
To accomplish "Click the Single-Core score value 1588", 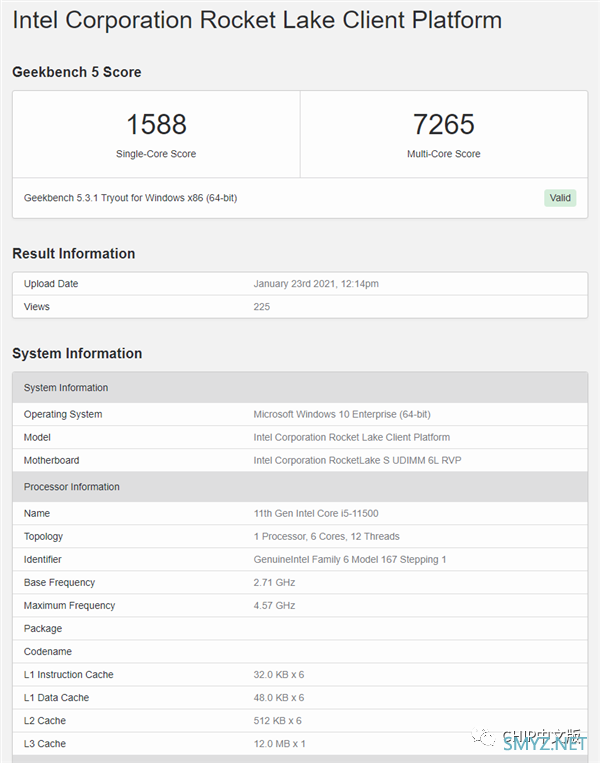I will 156,124.
